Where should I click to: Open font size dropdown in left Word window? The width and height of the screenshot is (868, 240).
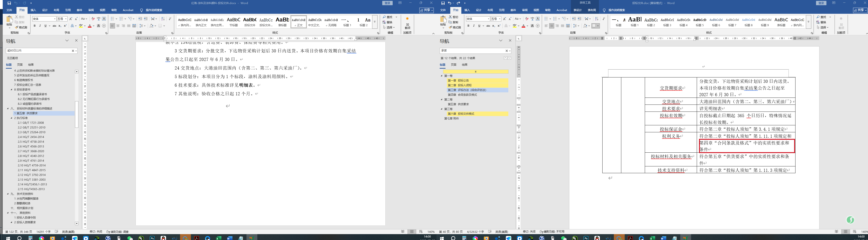pyautogui.click(x=66, y=19)
